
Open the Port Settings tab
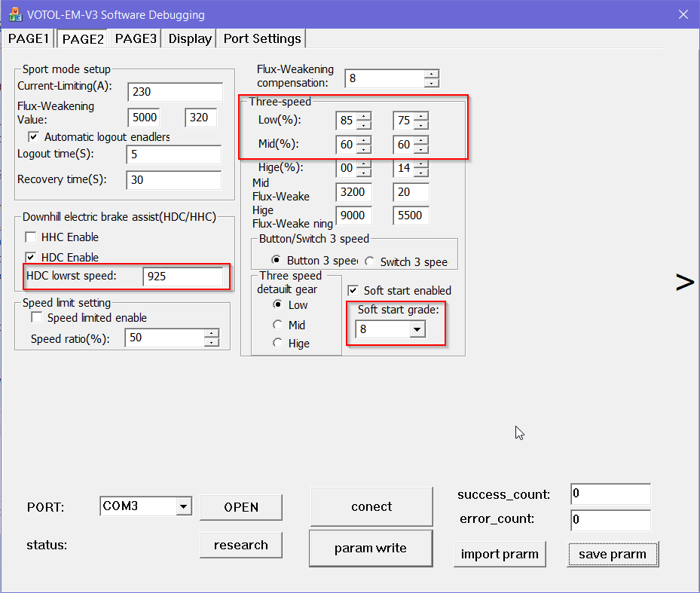(x=261, y=38)
